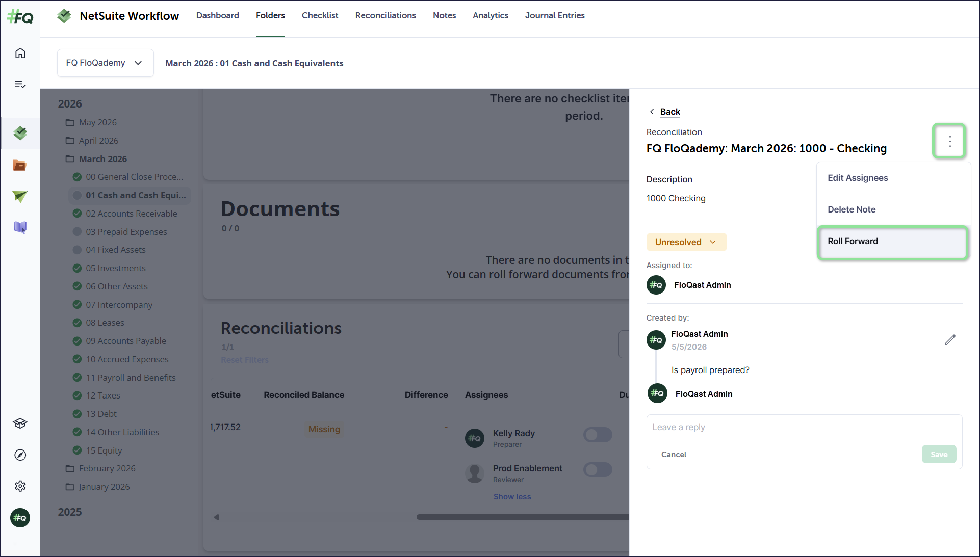Toggle Prod Enablement's Reviewer sign-off switch
This screenshot has width=980, height=557.
pos(598,470)
